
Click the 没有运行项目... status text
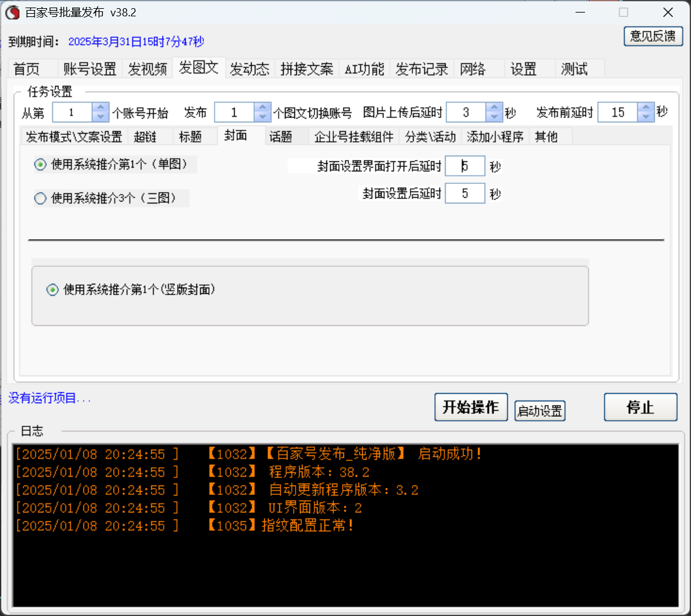(50, 398)
